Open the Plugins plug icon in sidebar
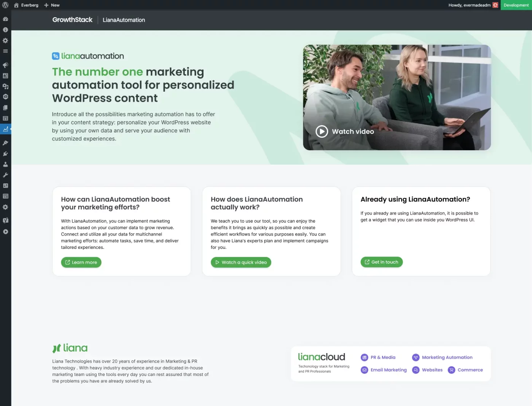 click(x=5, y=154)
